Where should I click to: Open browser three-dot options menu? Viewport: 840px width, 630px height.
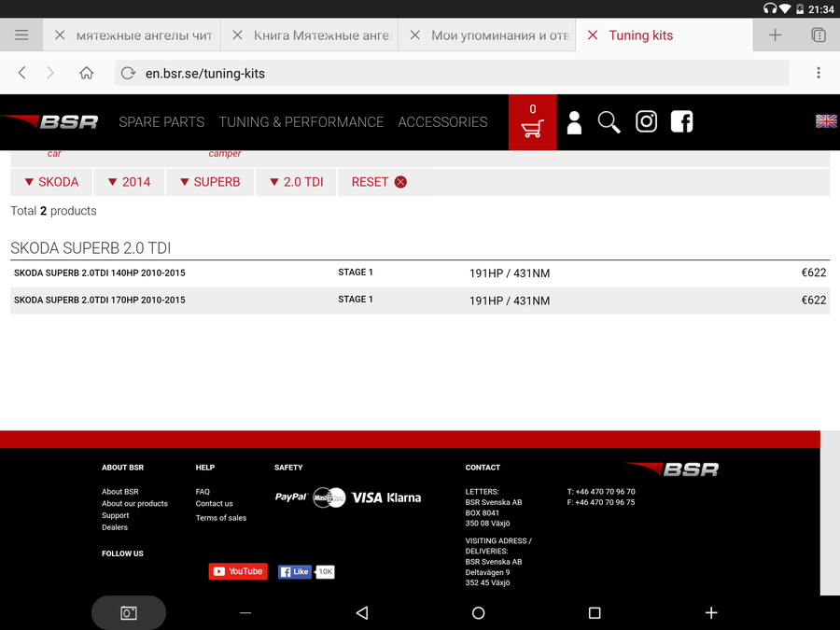pyautogui.click(x=818, y=73)
